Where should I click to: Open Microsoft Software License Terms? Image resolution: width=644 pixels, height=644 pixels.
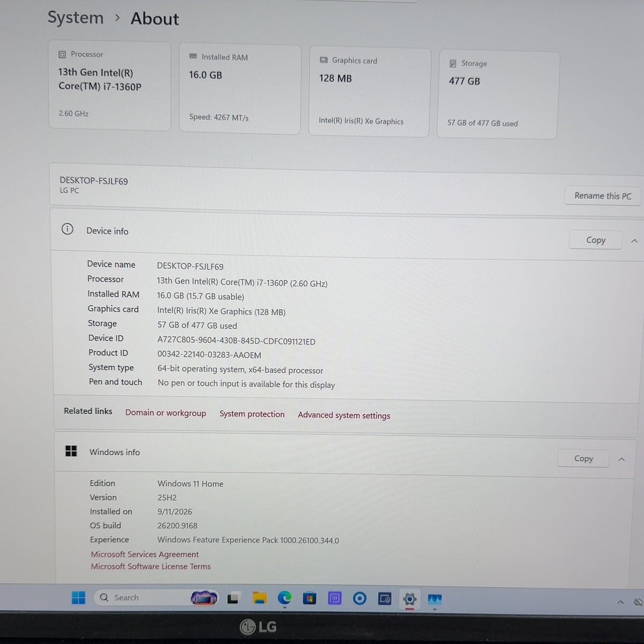(x=151, y=566)
